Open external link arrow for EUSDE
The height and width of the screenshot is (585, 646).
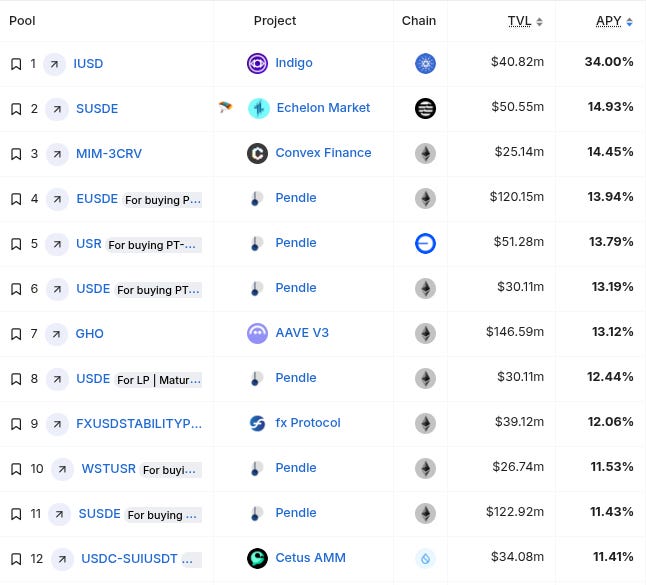(x=57, y=199)
